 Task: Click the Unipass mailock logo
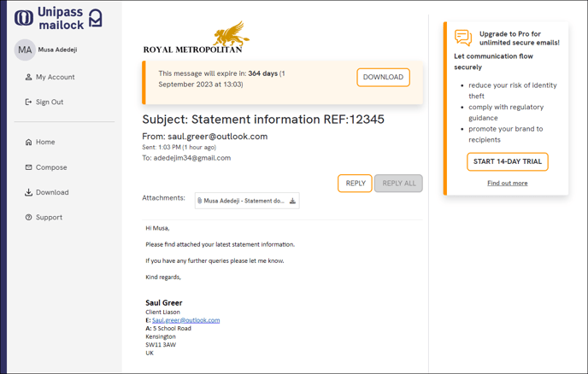click(58, 18)
